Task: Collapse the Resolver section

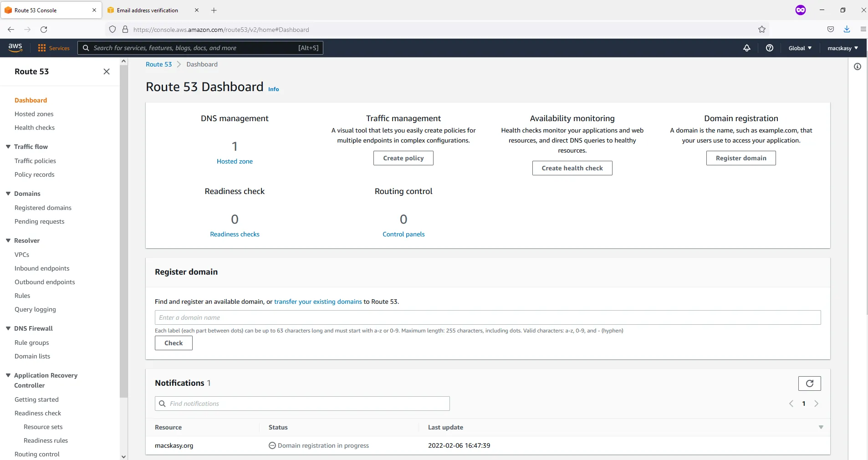Action: (8, 240)
